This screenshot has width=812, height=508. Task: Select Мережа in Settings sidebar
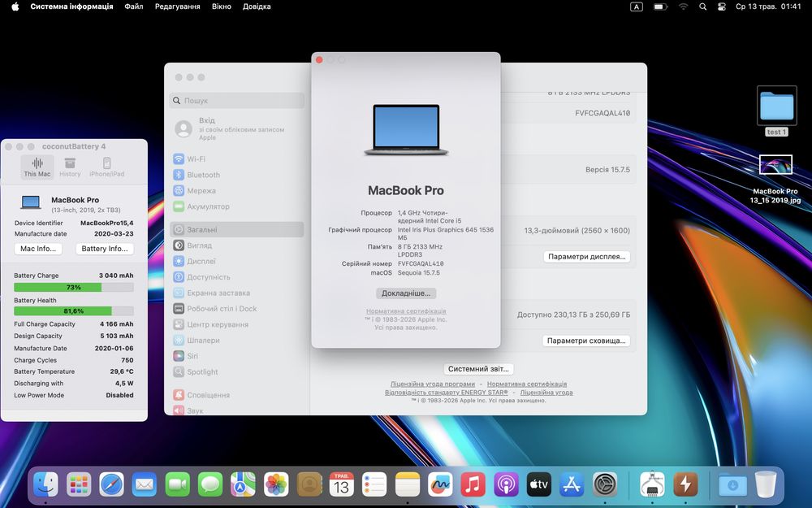pos(236,191)
